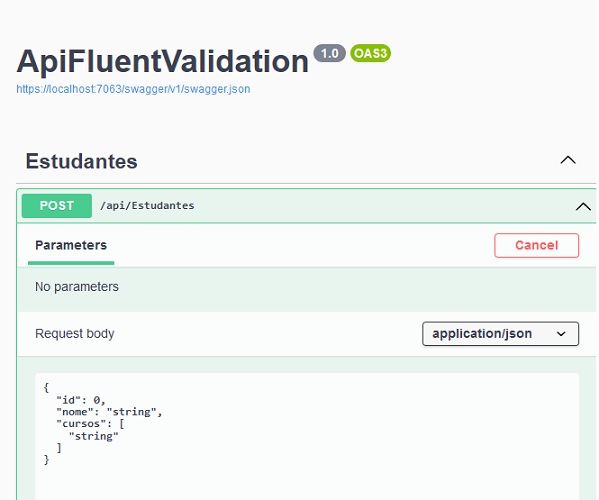The height and width of the screenshot is (500, 599).
Task: Click the OAS3 green badge
Action: pos(370,53)
